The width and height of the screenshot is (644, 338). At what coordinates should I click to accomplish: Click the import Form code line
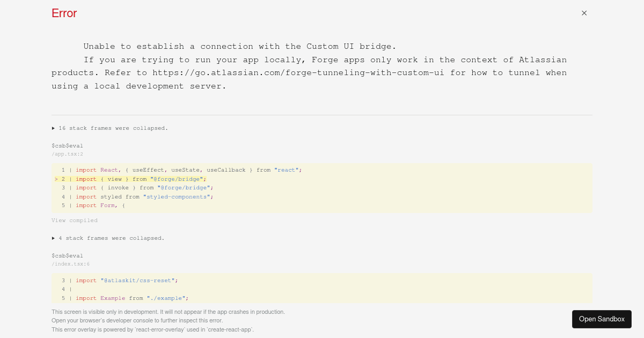(x=322, y=205)
